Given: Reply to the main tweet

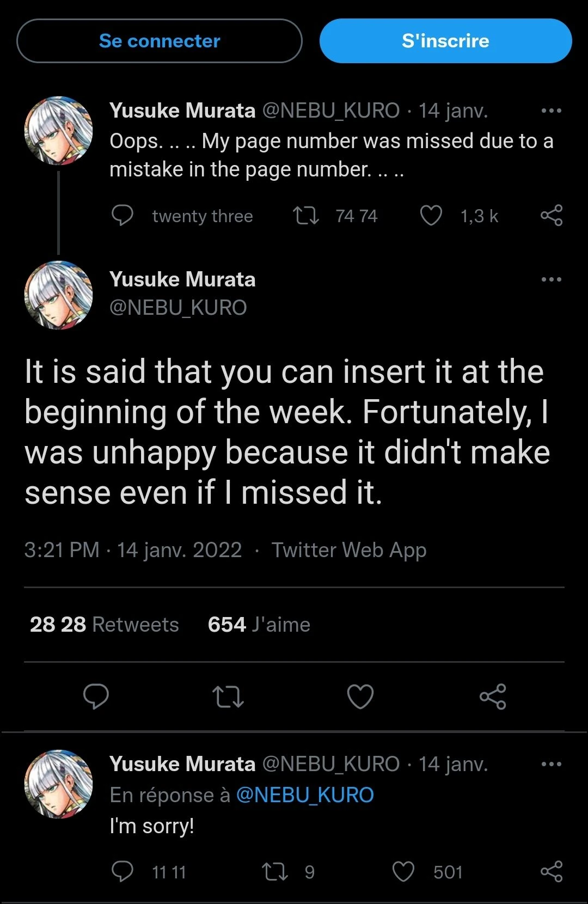Looking at the screenshot, I should tap(96, 697).
